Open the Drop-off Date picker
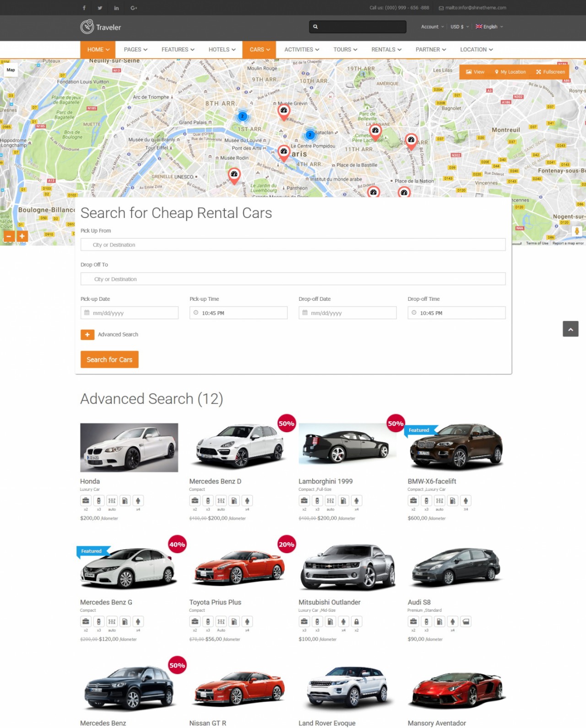 point(347,313)
